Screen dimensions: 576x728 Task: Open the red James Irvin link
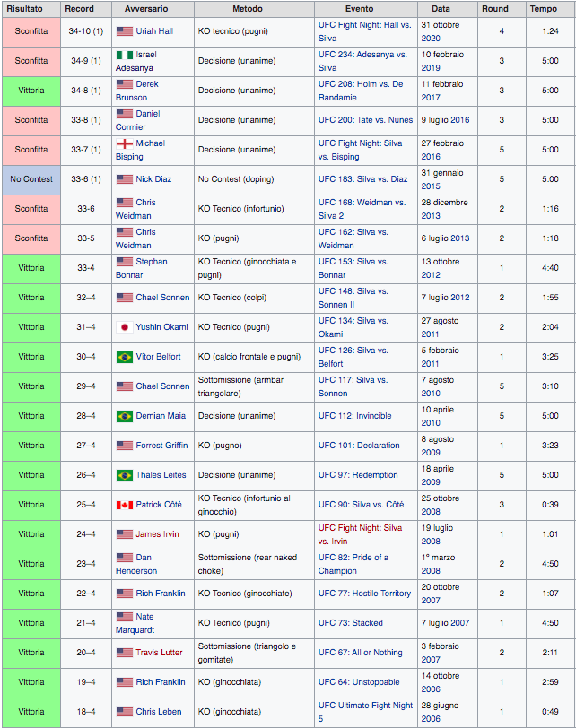coord(157,534)
